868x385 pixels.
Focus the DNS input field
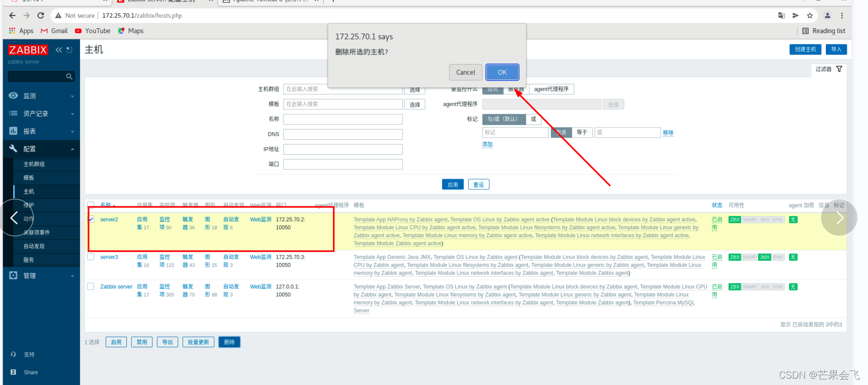343,134
